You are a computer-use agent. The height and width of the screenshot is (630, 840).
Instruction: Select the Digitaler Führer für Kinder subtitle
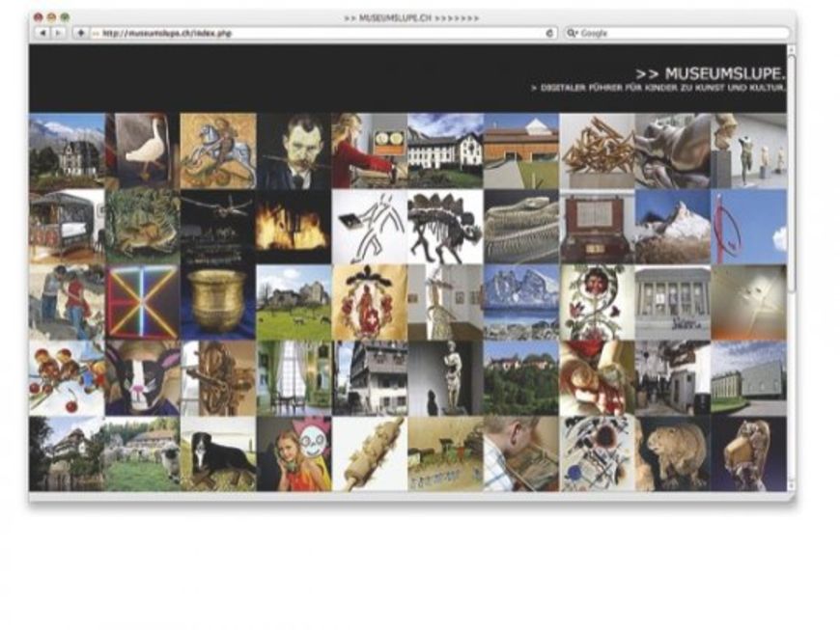[658, 88]
